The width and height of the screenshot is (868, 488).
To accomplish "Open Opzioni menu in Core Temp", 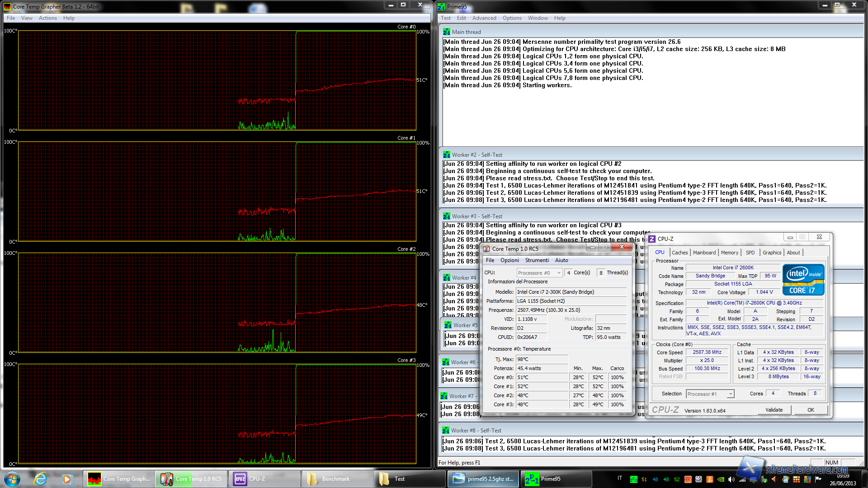I will click(x=509, y=260).
